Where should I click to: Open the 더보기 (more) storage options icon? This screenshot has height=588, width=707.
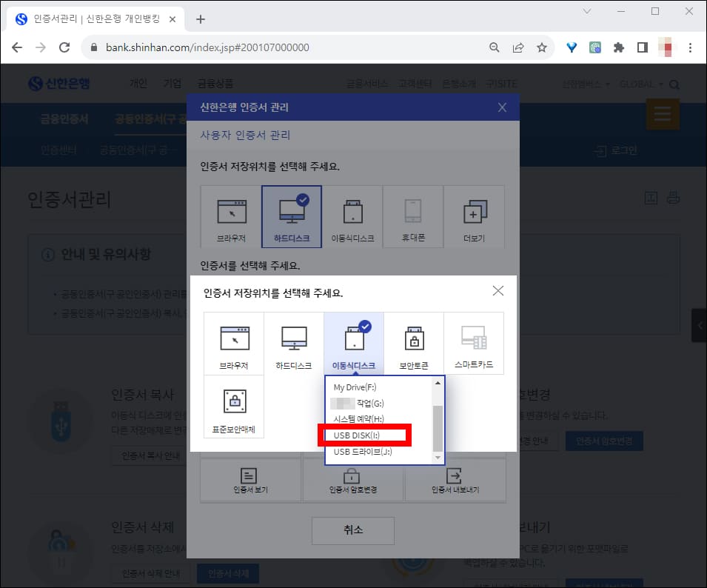click(473, 216)
